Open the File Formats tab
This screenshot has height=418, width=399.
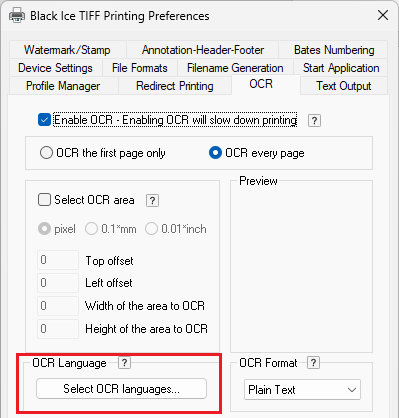[x=140, y=68]
